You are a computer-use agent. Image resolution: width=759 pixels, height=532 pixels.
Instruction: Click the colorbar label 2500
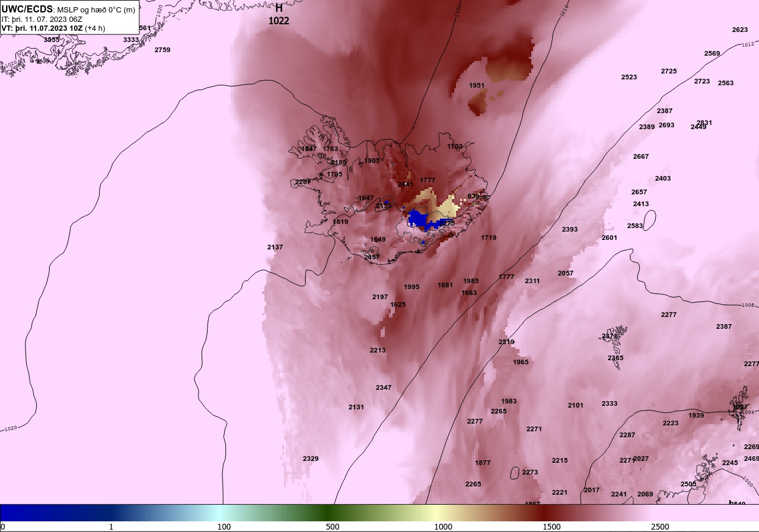pos(660,527)
